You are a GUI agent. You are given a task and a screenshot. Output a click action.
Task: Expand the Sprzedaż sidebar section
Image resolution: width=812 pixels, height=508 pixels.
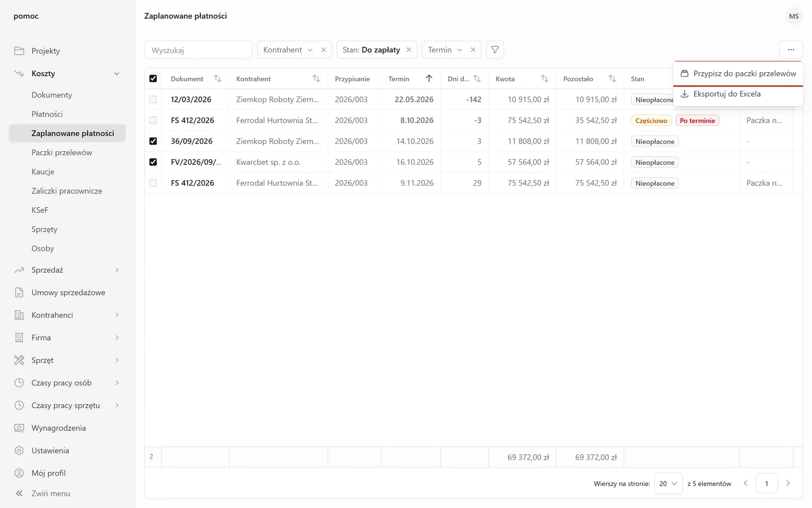tap(67, 270)
